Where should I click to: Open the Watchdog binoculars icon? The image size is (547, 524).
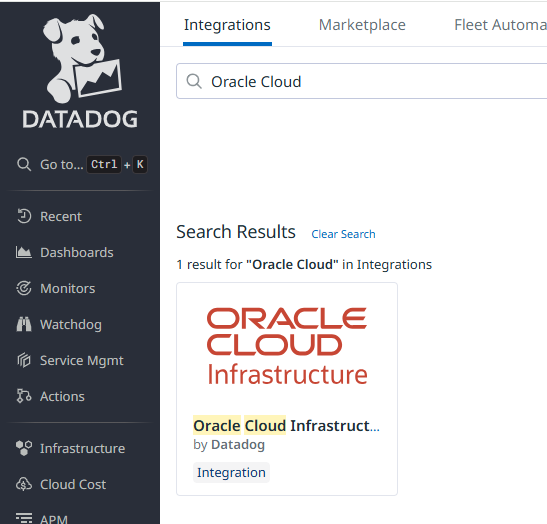click(x=24, y=324)
